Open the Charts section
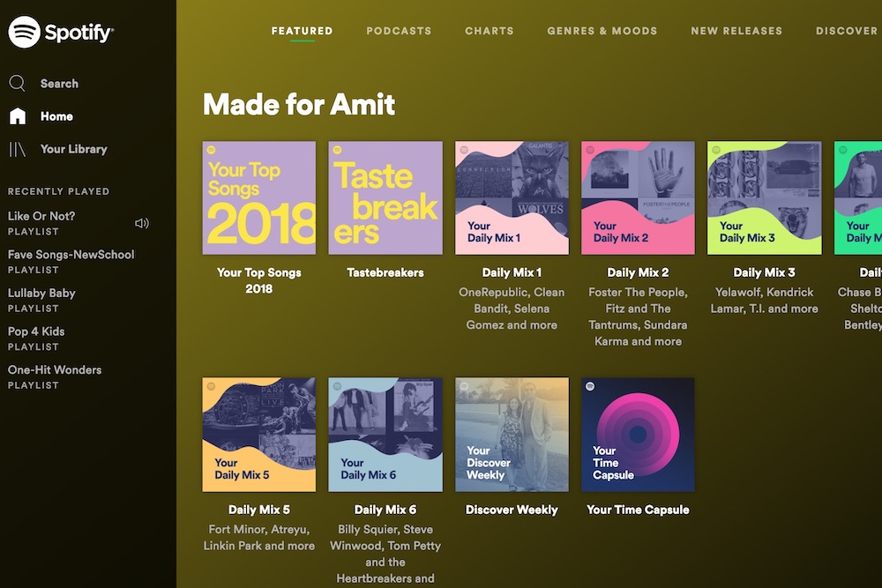This screenshot has height=588, width=882. (x=490, y=31)
